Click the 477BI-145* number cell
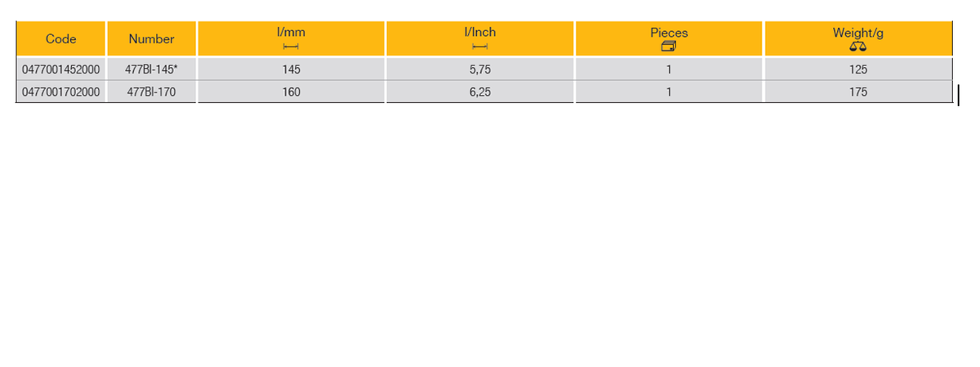This screenshot has height=367, width=980. 151,70
